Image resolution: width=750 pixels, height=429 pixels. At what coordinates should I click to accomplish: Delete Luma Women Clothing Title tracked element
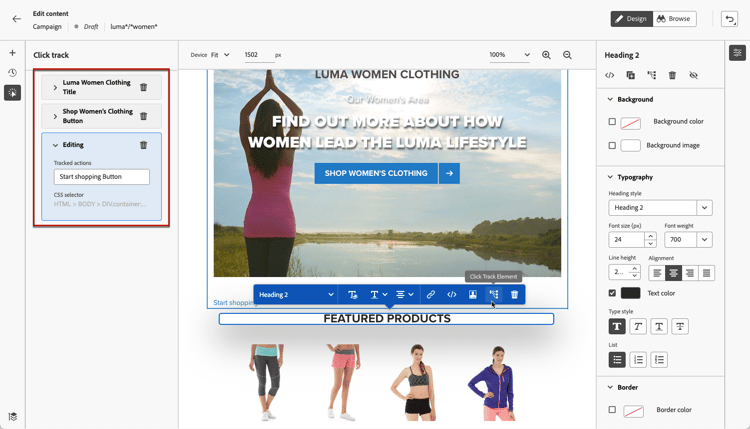coord(143,87)
